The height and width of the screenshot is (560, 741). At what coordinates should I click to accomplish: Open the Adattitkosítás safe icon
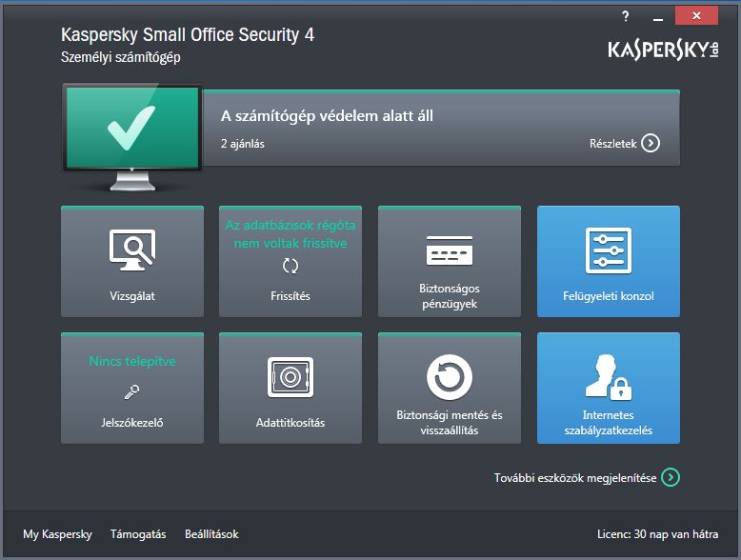pos(290,377)
